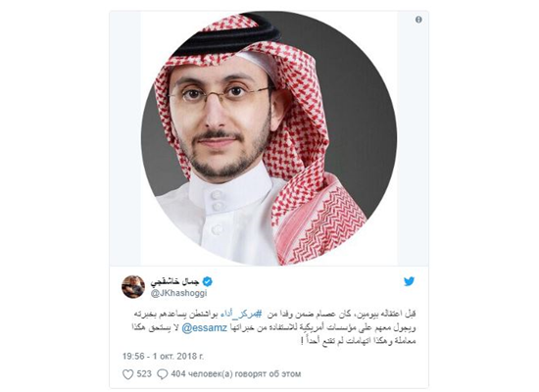Open the @essamz mention link
The height and width of the screenshot is (392, 539).
click(204, 327)
